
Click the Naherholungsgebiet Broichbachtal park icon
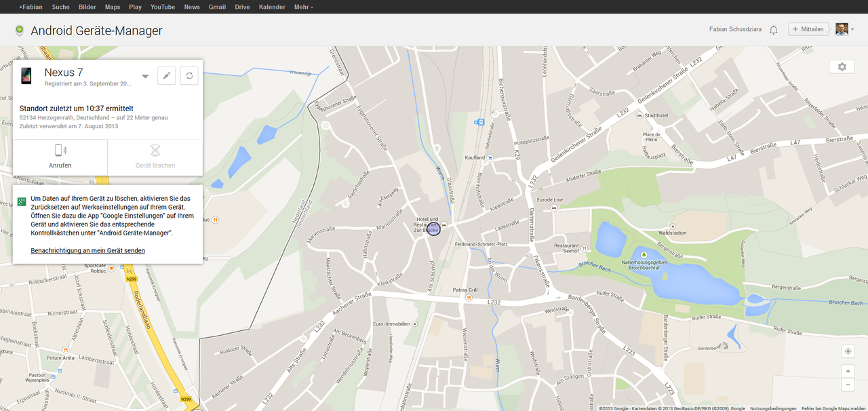pyautogui.click(x=644, y=254)
